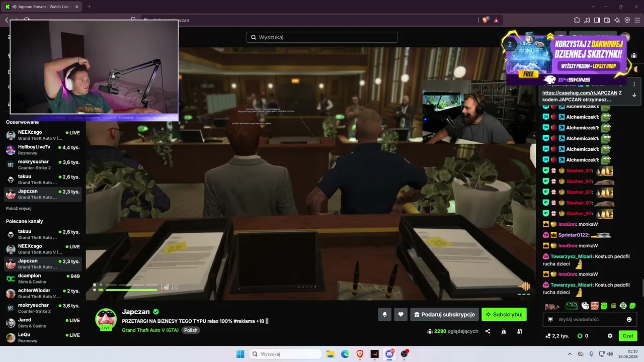This screenshot has width=644, height=362.
Task: Insert the Pepe frog quick emote
Action: pyautogui.click(x=571, y=305)
